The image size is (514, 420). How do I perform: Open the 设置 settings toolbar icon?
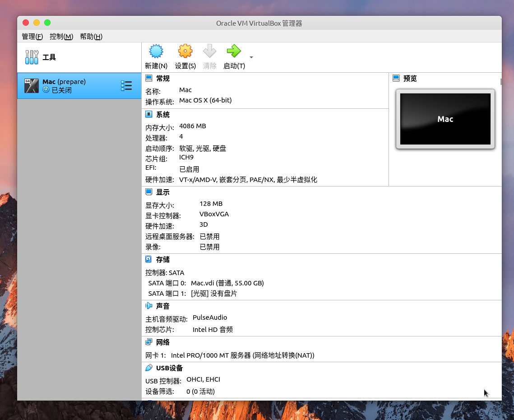185,51
